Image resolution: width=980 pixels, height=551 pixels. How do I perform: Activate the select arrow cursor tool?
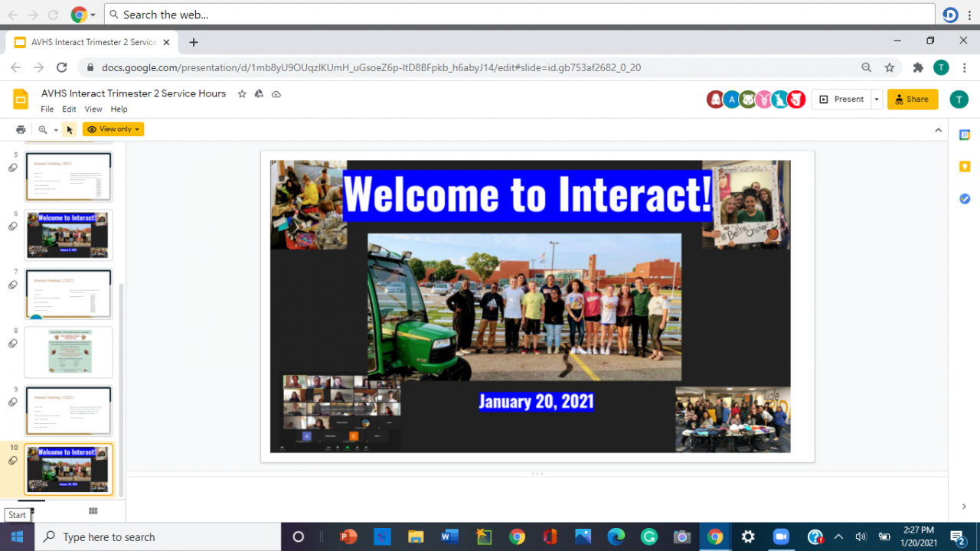point(70,130)
